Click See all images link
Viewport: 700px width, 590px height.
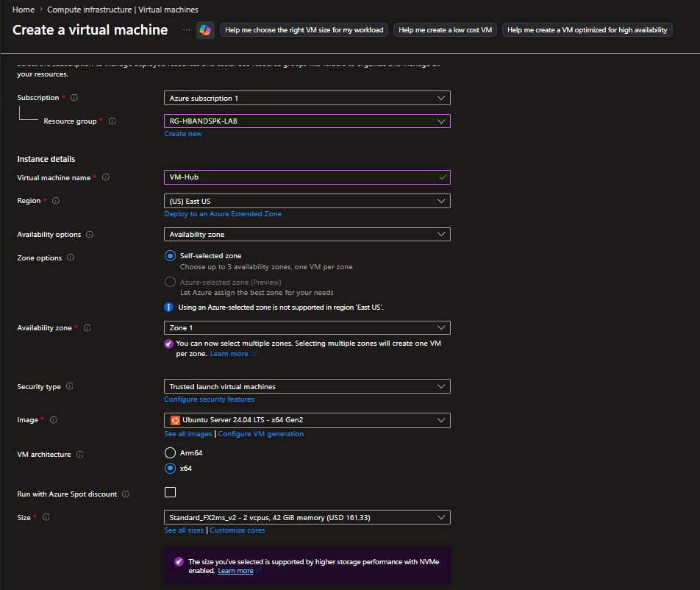coord(188,434)
